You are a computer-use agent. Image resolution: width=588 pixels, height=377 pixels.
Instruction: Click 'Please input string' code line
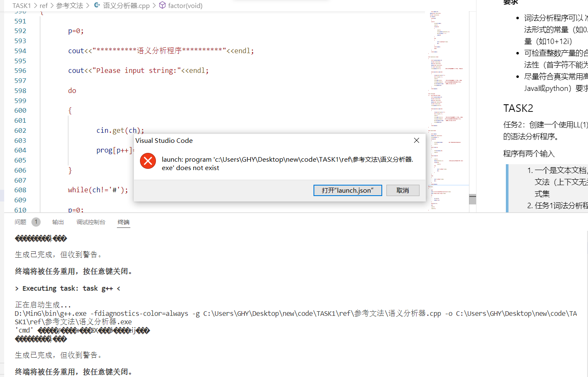coord(138,70)
